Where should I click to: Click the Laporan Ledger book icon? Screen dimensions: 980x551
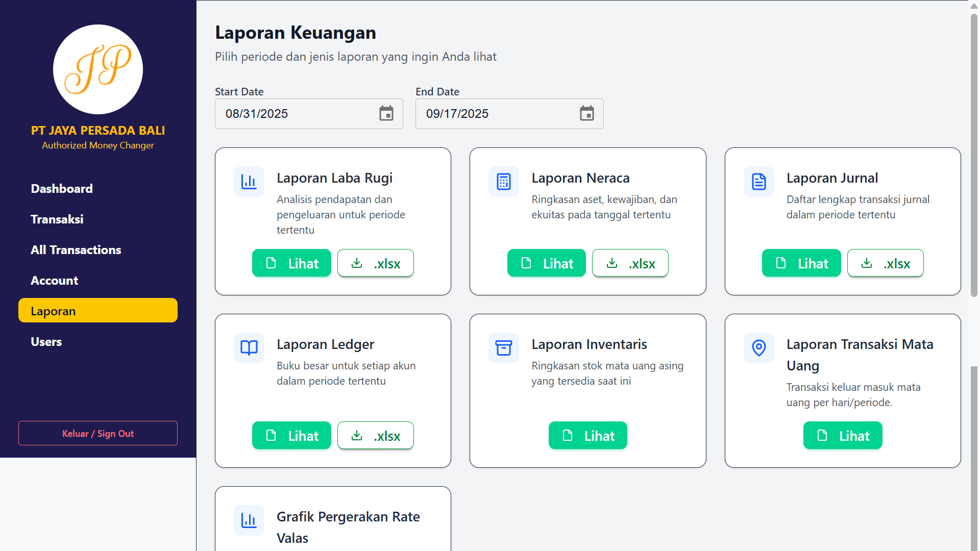(249, 348)
